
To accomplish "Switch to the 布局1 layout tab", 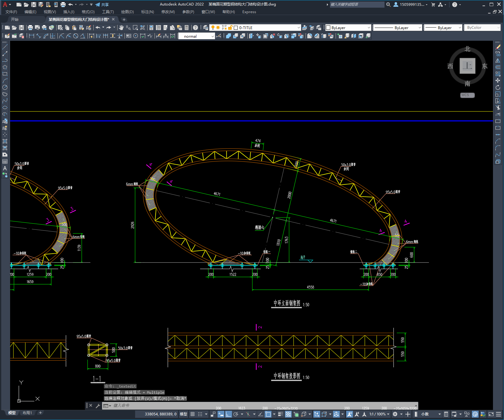I will pos(27,413).
